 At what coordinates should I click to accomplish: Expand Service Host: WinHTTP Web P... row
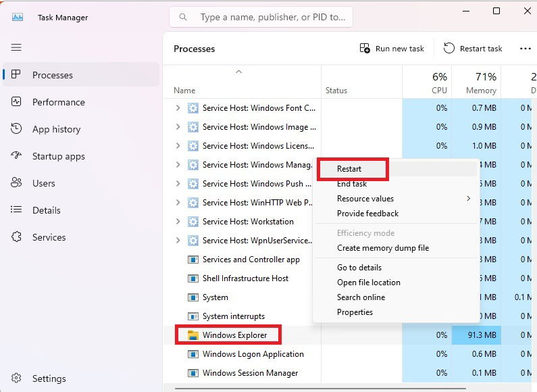(178, 203)
